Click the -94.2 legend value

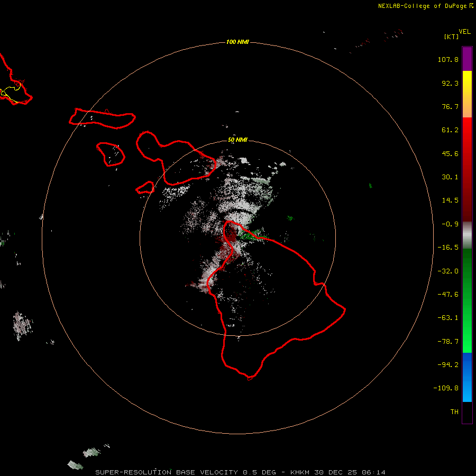coord(448,365)
